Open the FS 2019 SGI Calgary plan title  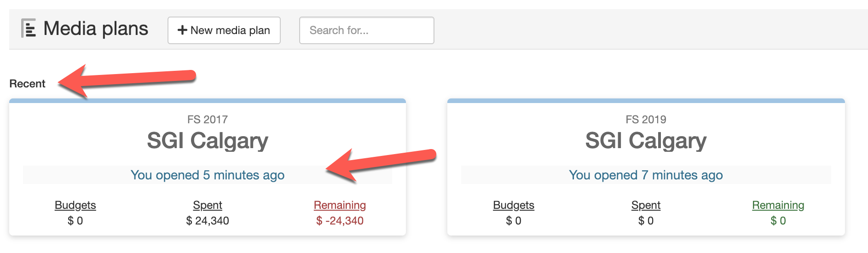pos(646,141)
